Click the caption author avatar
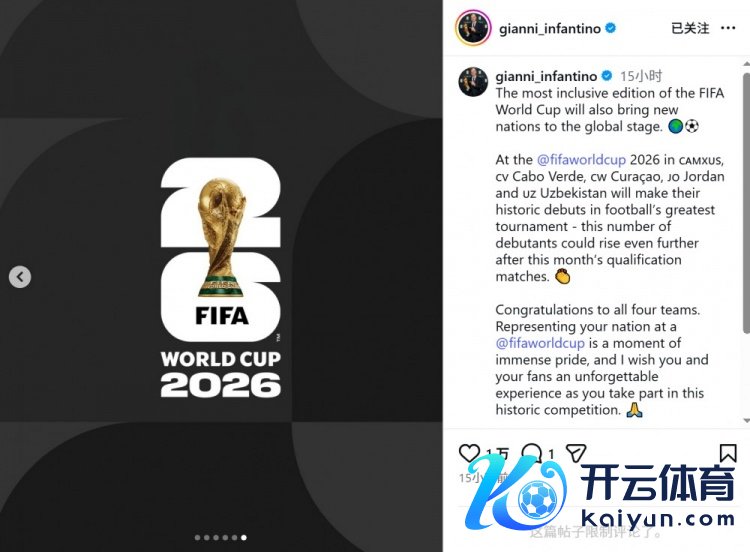The width and height of the screenshot is (750, 552). tap(473, 81)
